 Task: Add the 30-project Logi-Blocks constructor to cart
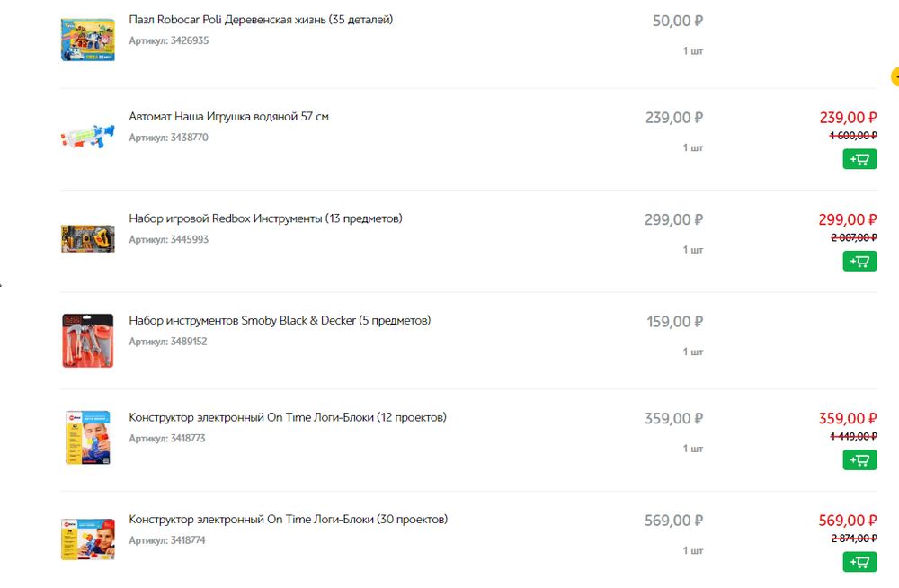[859, 562]
